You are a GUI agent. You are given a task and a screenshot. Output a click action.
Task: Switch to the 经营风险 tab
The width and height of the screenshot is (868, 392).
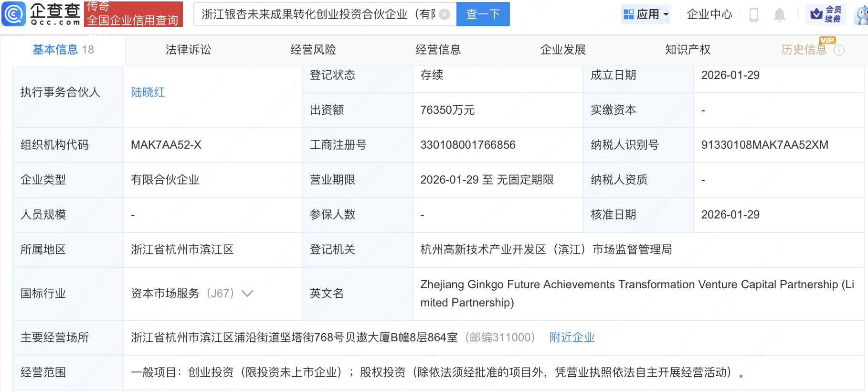click(x=313, y=50)
